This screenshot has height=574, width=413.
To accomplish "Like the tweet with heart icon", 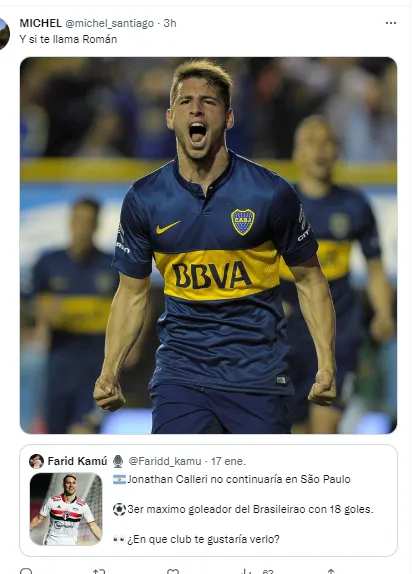I will (x=172, y=571).
